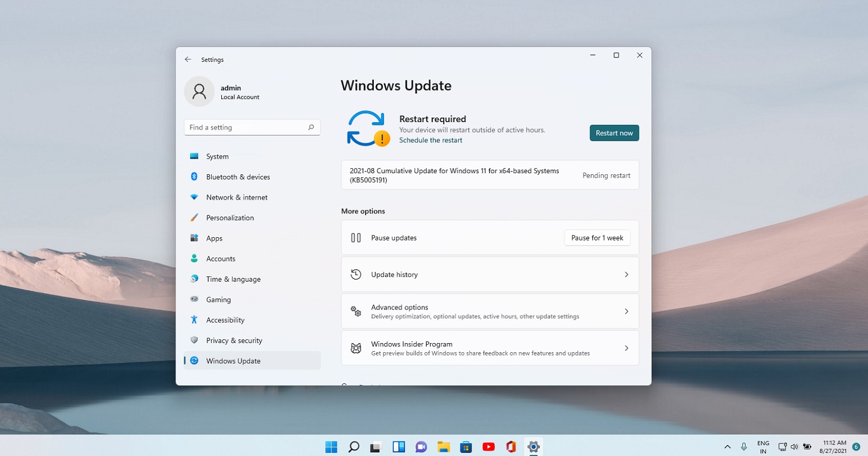The width and height of the screenshot is (868, 456).
Task: Launch File Explorer from taskbar
Action: pos(444,447)
